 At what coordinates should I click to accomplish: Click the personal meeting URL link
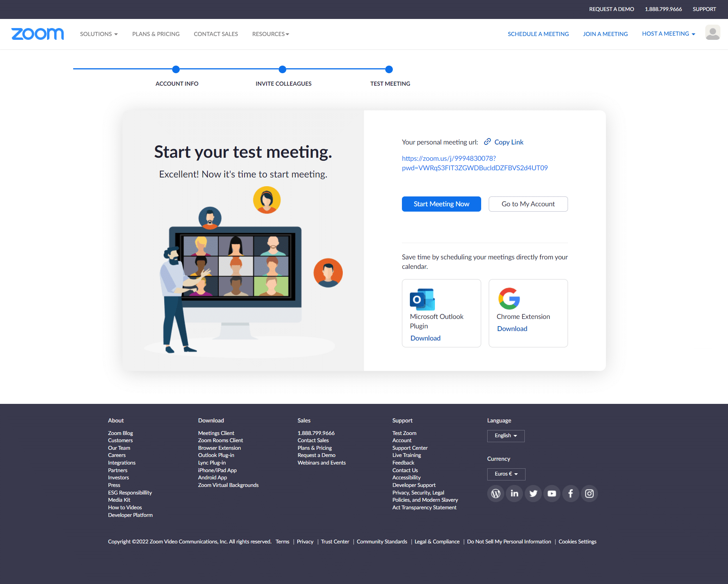(x=475, y=163)
